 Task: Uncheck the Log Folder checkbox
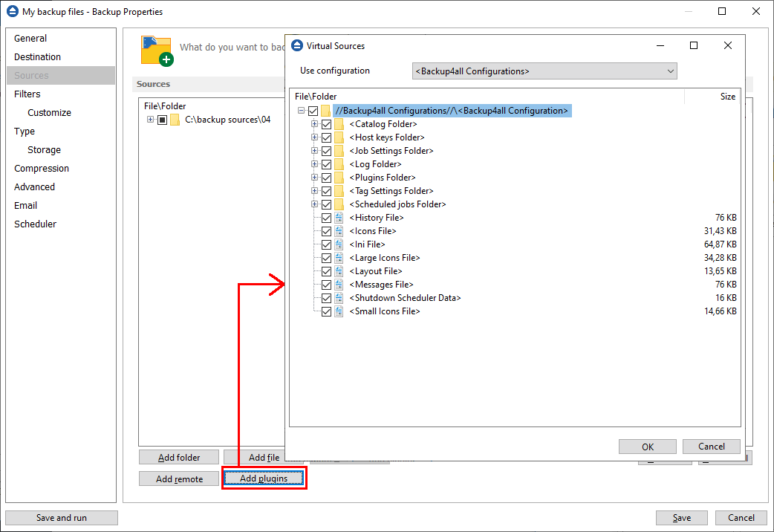click(x=326, y=164)
